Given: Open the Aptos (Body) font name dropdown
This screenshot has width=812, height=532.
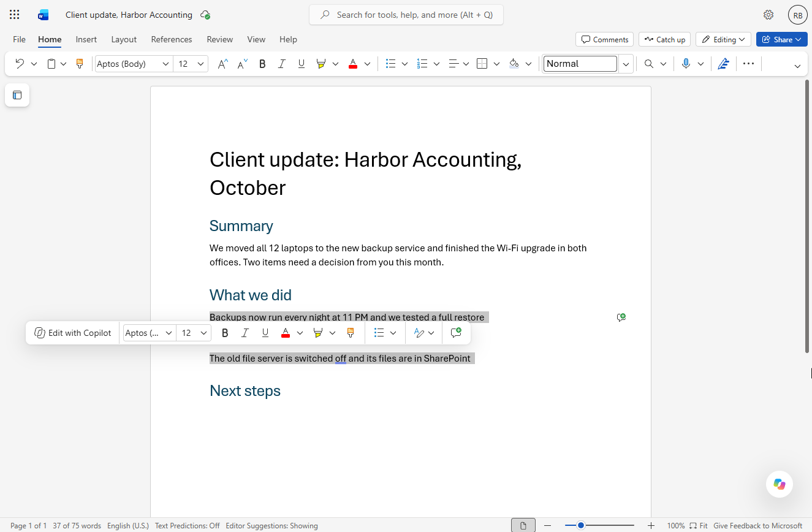Looking at the screenshot, I should (165, 64).
